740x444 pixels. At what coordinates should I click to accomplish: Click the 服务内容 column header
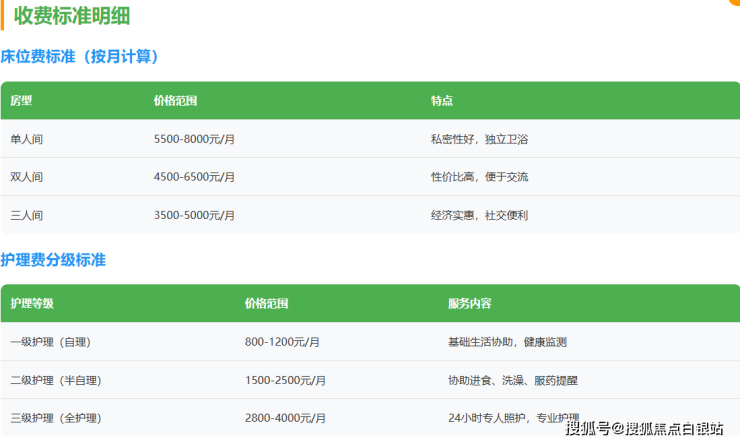tap(469, 303)
